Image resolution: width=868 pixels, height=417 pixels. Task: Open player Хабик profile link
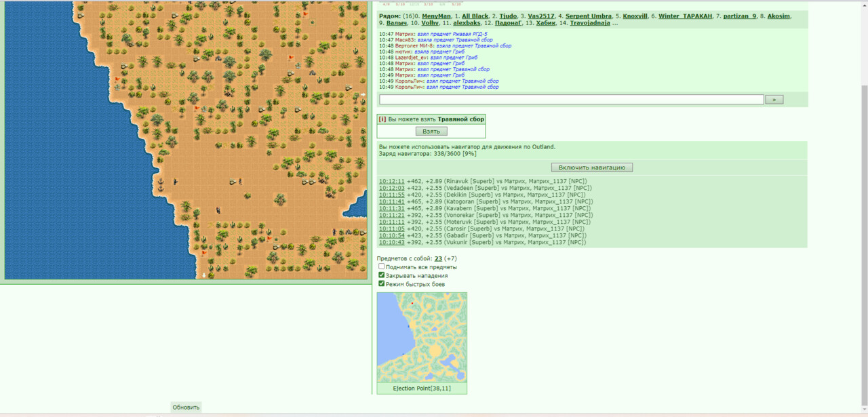pyautogui.click(x=546, y=23)
